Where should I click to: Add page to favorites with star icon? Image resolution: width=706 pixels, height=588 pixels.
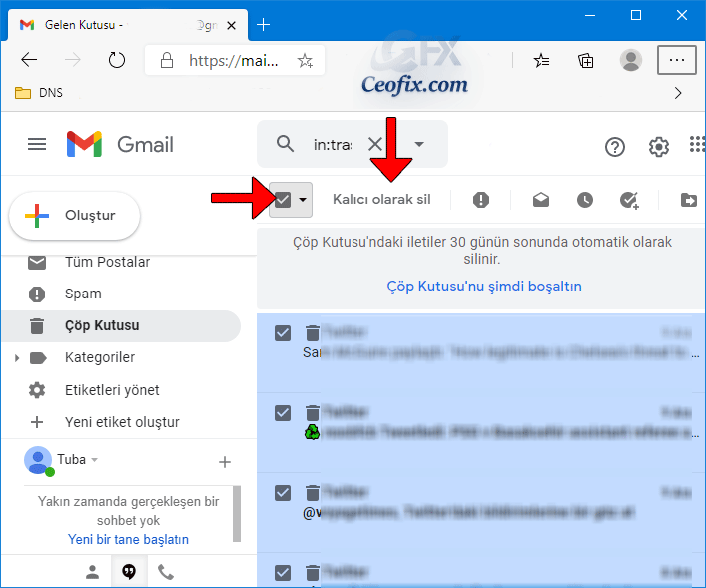[305, 60]
